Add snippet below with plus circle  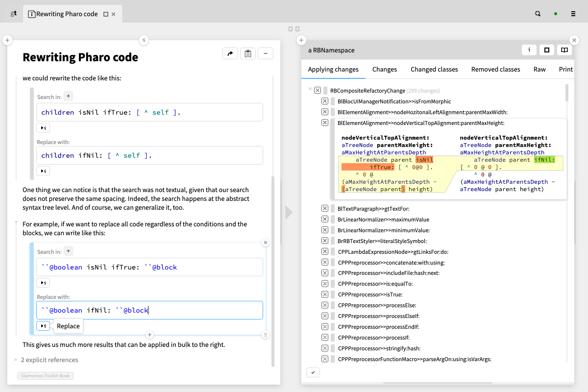coord(150,335)
